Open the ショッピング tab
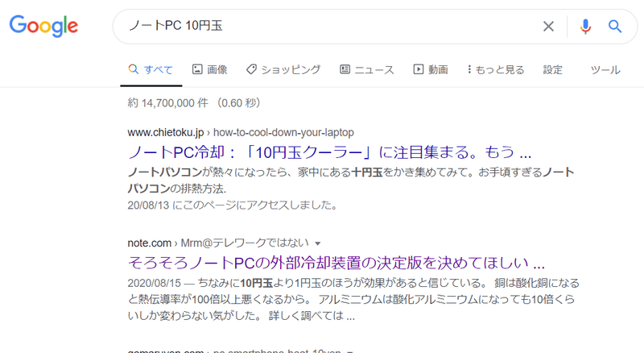Image resolution: width=644 pixels, height=353 pixels. (x=283, y=69)
